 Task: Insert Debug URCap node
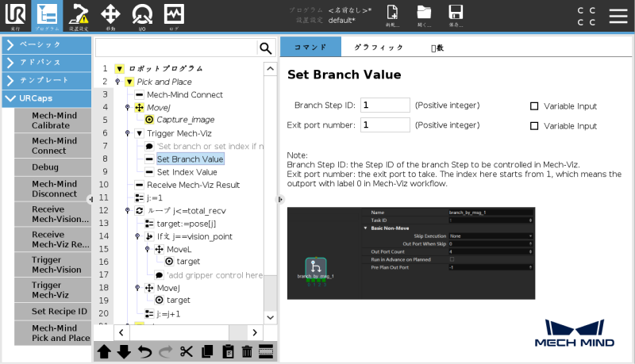(x=52, y=167)
